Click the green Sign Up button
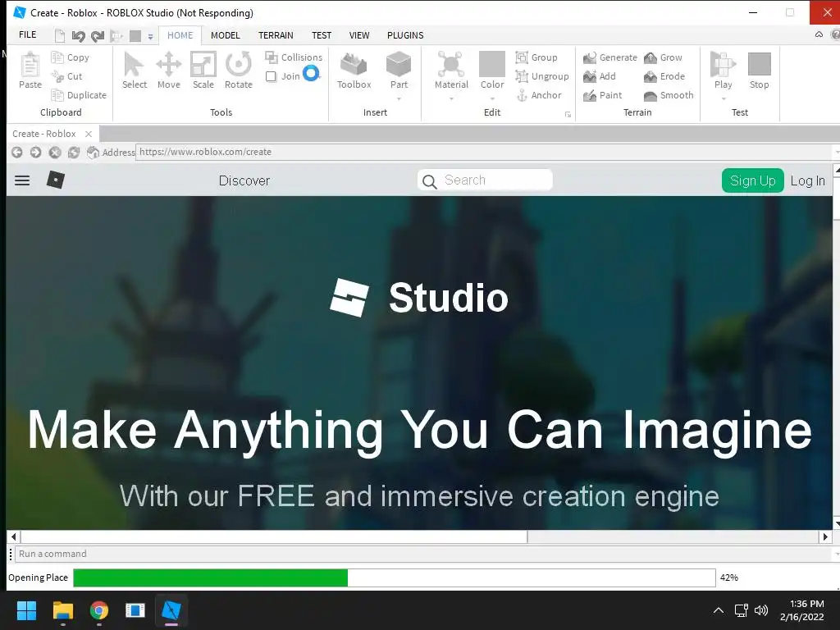This screenshot has width=840, height=630. 753,180
